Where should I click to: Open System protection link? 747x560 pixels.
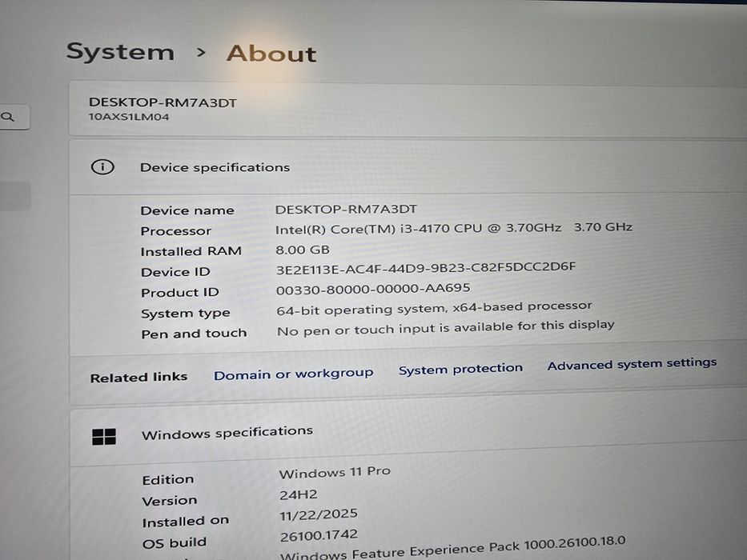click(460, 369)
